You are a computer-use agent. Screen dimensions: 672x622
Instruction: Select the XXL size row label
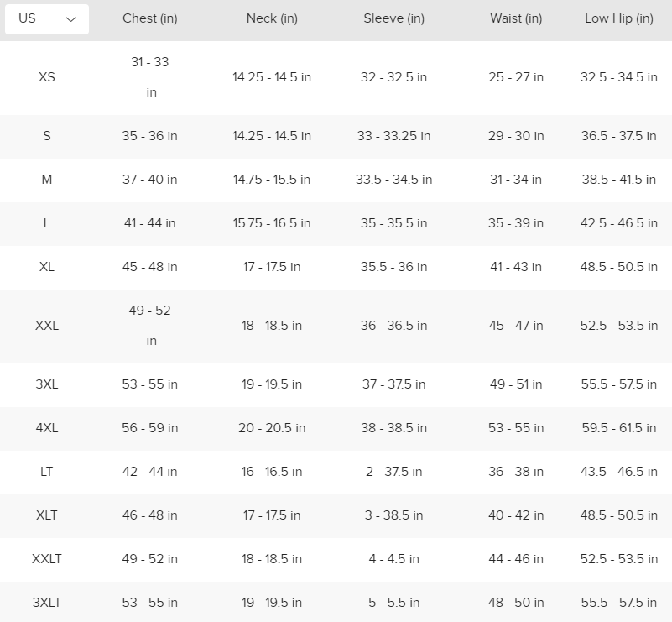[47, 326]
